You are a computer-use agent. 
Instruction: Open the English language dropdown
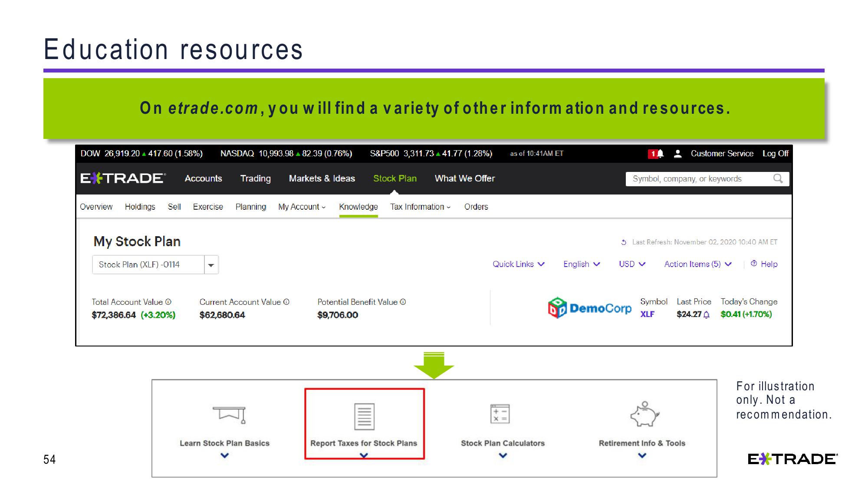click(582, 264)
